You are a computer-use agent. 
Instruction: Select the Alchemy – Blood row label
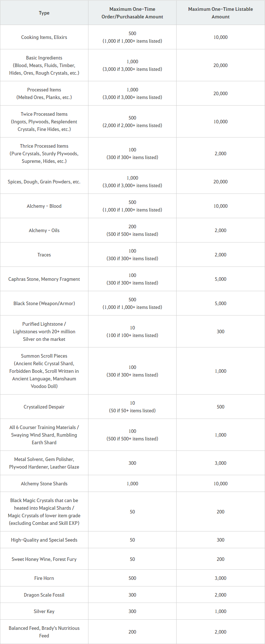[x=44, y=206]
